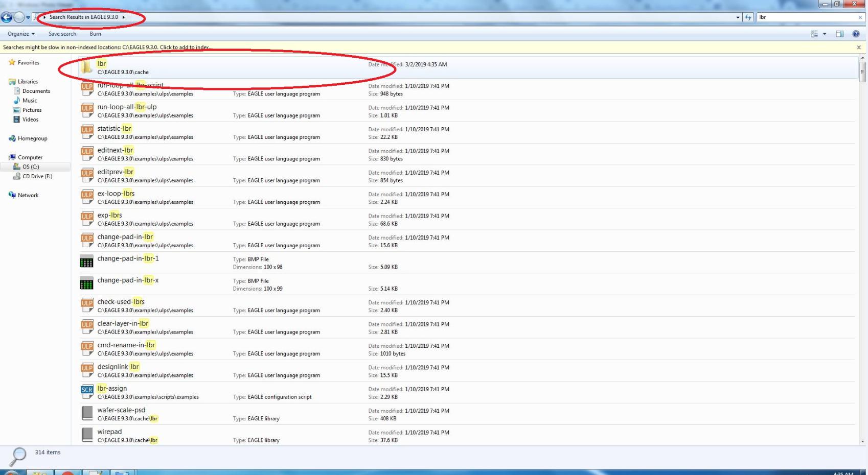Open Documents library in the navigation pane
This screenshot has height=475, width=868.
[36, 91]
